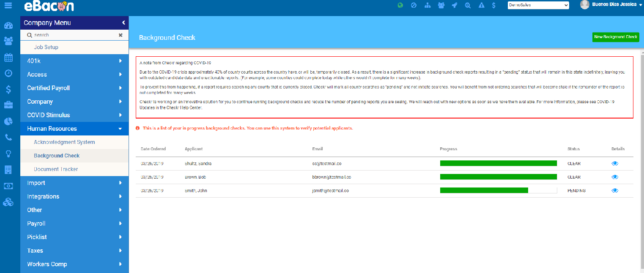Click the rocket icon in header
Image resolution: width=644 pixels, height=273 pixels.
click(454, 5)
